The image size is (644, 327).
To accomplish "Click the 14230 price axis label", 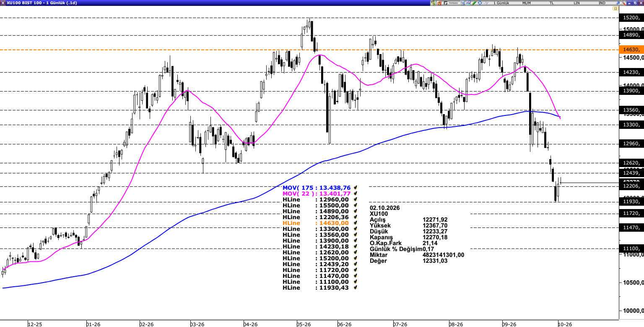I will click(631, 72).
